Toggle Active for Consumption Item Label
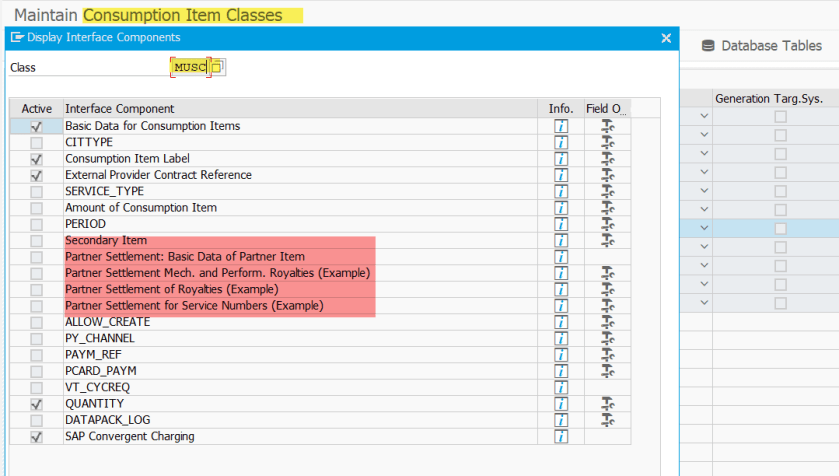 coord(36,159)
